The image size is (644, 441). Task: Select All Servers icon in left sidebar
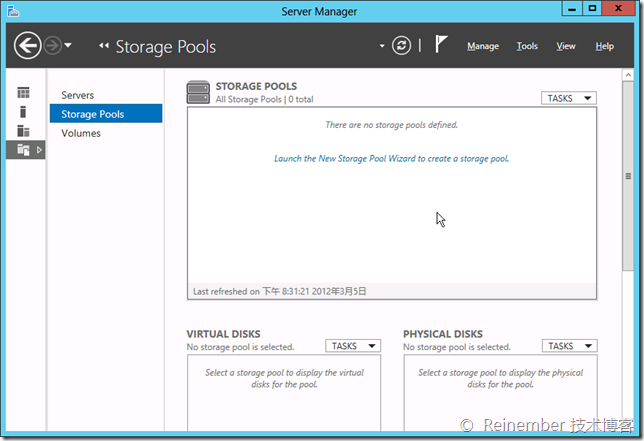click(23, 130)
